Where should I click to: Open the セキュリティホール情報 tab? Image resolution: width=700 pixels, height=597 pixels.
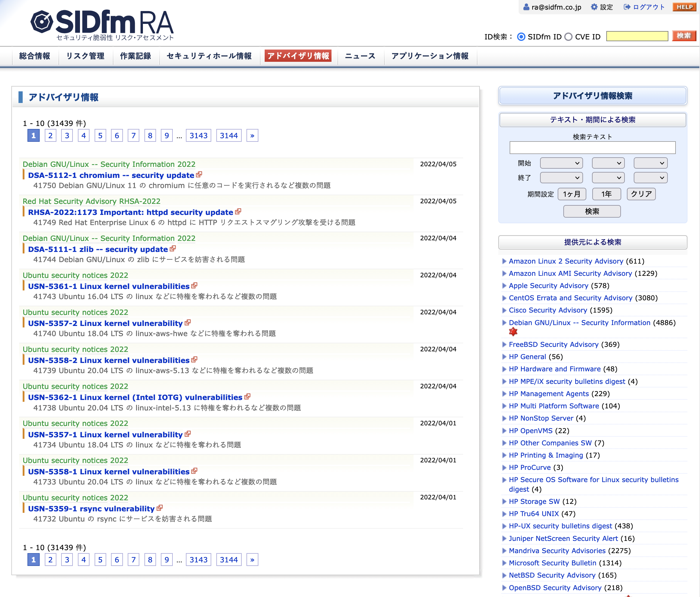[x=209, y=56]
